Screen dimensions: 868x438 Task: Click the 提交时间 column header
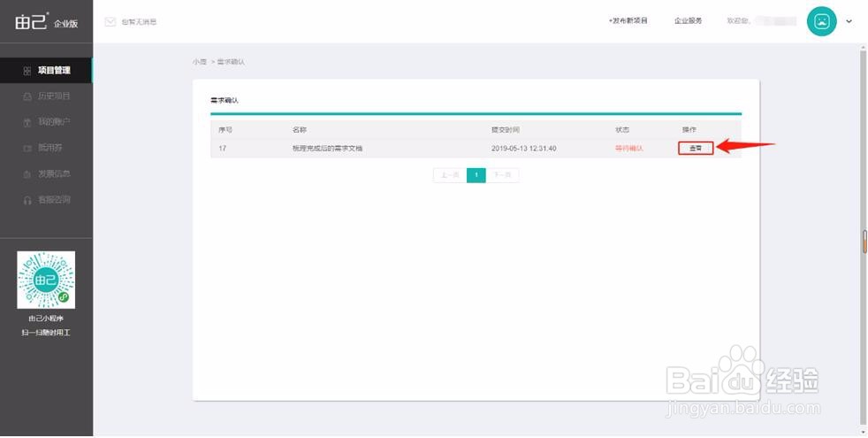coord(506,130)
